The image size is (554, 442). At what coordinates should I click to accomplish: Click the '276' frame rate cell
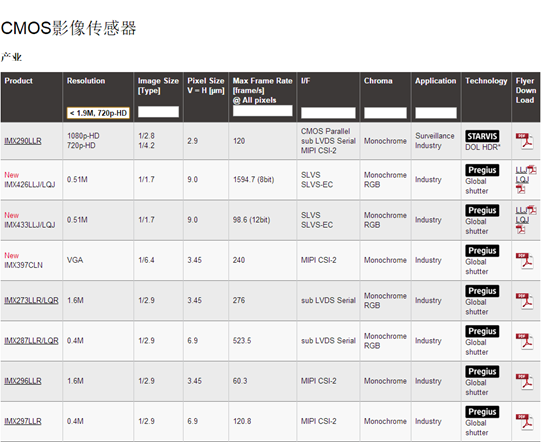[239, 300]
